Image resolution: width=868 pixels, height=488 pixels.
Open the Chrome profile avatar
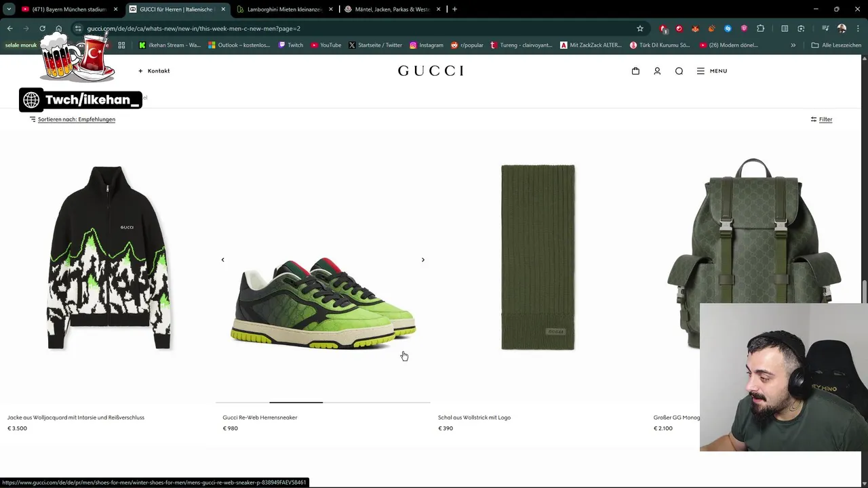[x=842, y=28]
